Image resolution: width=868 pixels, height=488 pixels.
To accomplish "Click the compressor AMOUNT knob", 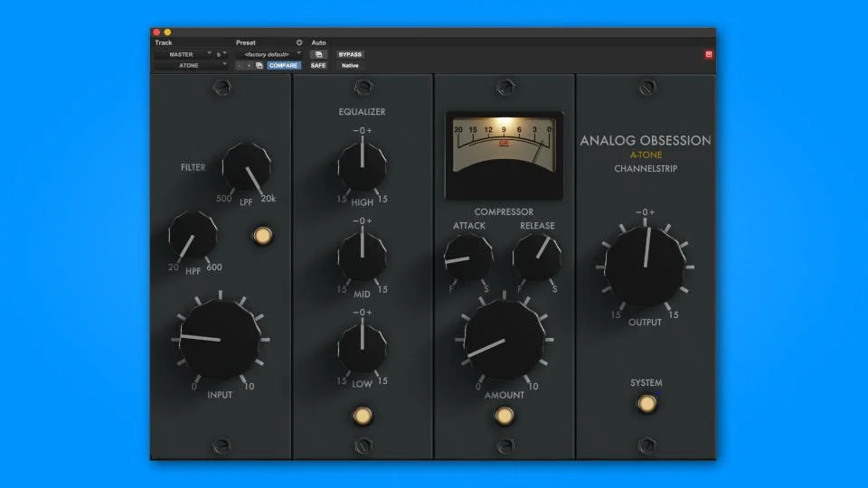I will (x=504, y=340).
